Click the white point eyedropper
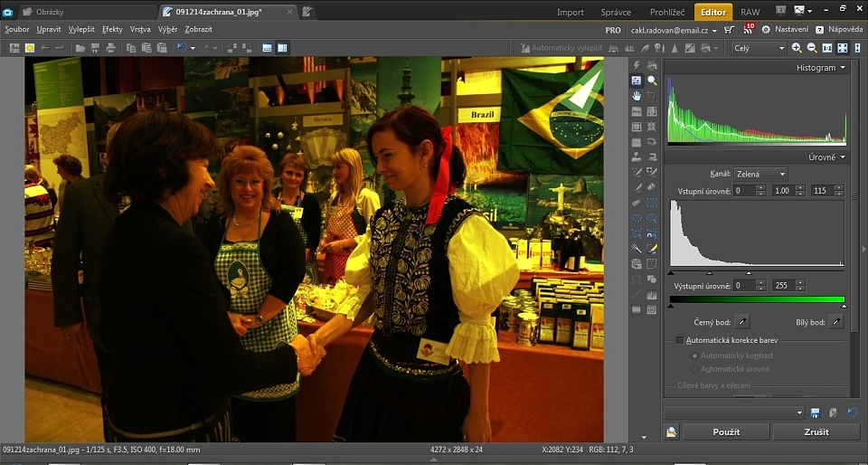This screenshot has height=465, width=868. point(836,321)
